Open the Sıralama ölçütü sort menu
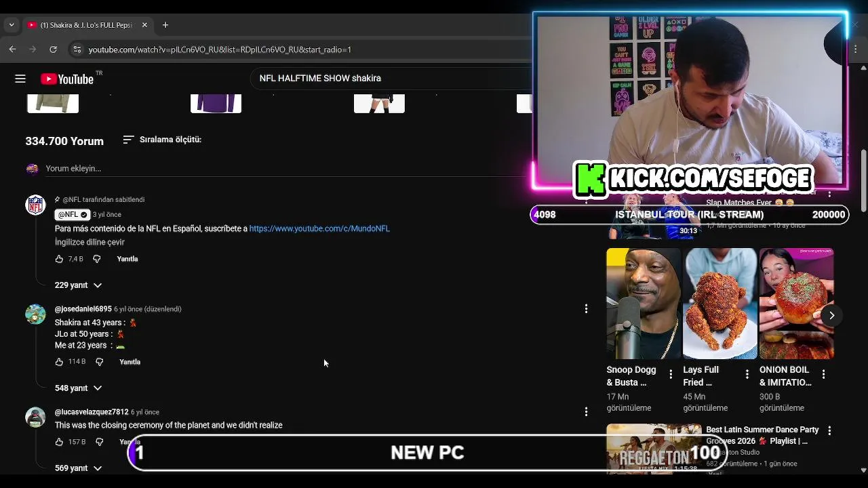Image resolution: width=868 pixels, height=488 pixels. [x=162, y=140]
